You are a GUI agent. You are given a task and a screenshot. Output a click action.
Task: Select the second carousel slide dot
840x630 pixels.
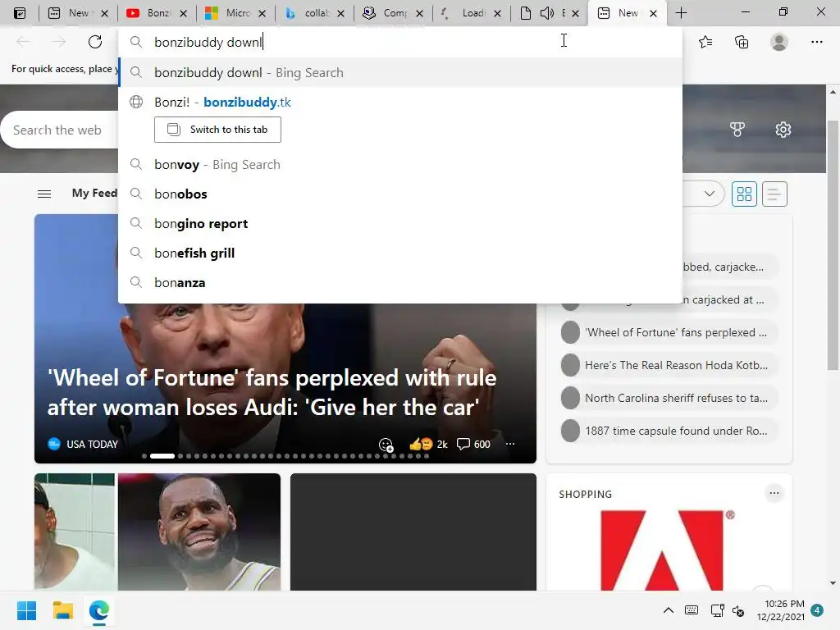tap(162, 456)
